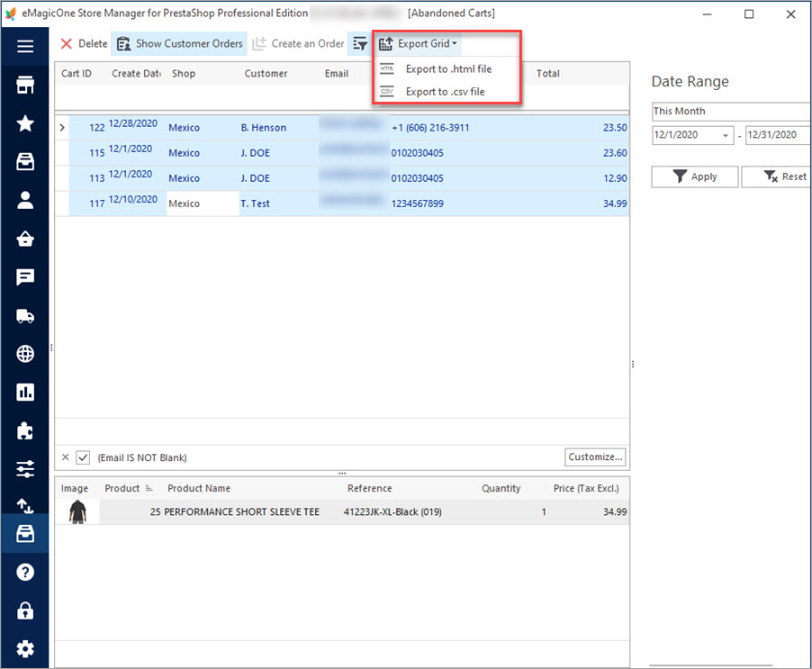This screenshot has width=812, height=669.
Task: Click reference 41223JK-XL-Black (019)
Action: [x=392, y=512]
